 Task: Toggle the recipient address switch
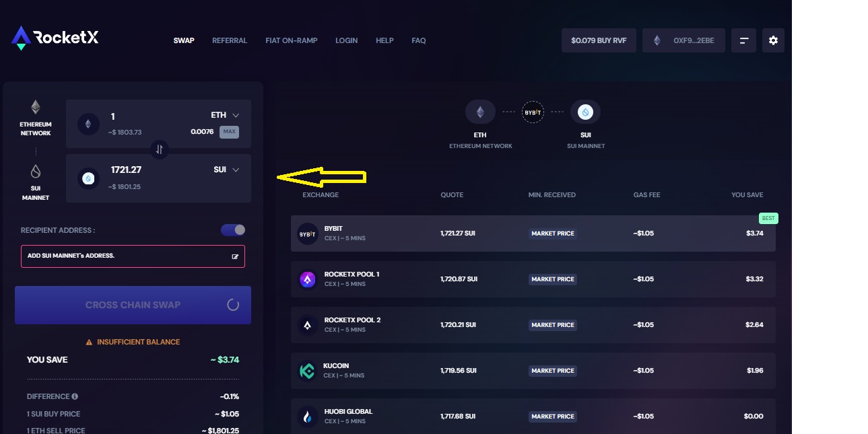(x=233, y=230)
